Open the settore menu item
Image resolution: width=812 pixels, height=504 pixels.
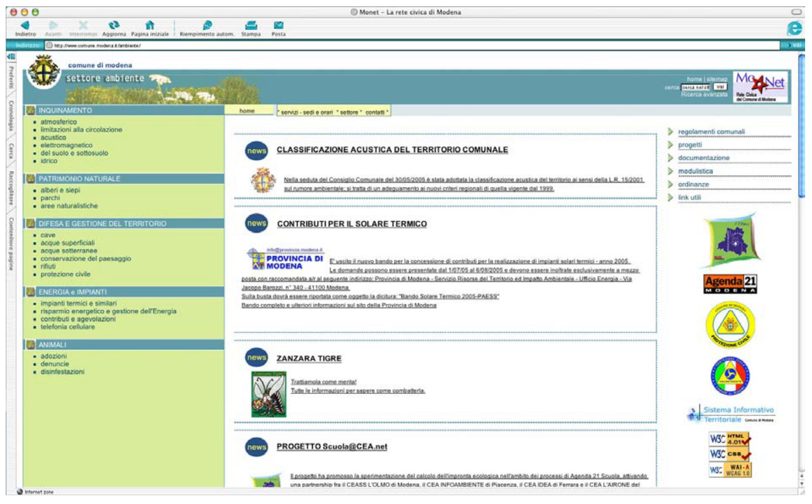[349, 112]
